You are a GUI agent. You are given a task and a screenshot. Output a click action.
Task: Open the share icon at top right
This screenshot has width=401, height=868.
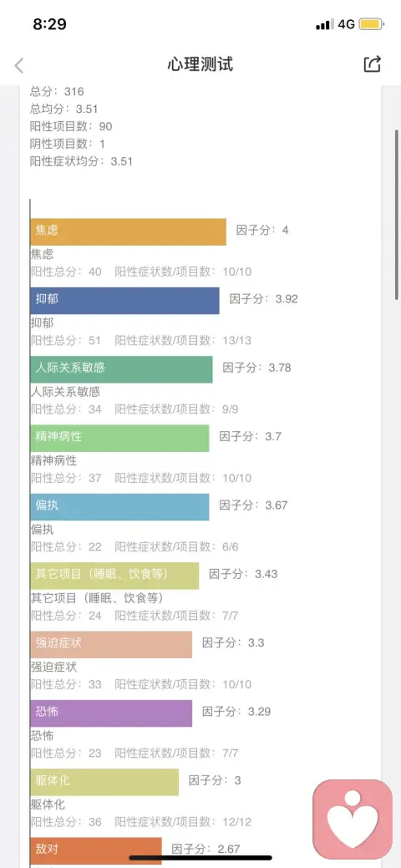pyautogui.click(x=373, y=64)
